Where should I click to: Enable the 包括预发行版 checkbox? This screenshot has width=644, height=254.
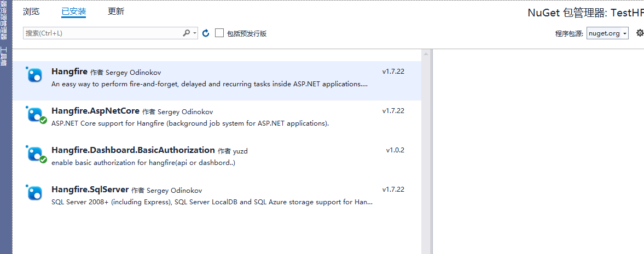pos(219,33)
